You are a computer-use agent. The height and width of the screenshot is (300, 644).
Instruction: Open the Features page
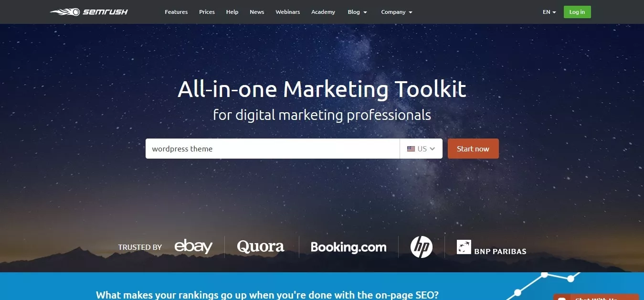pos(176,12)
